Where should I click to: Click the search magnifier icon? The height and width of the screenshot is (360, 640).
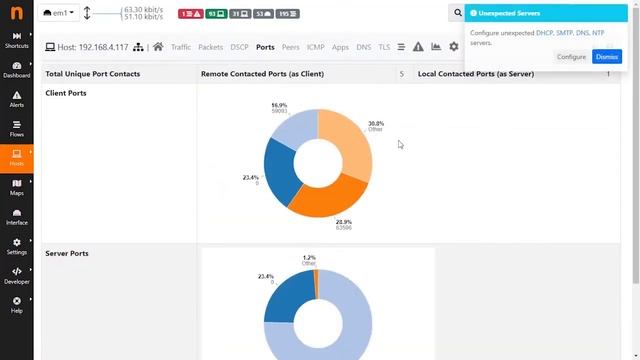click(x=458, y=13)
